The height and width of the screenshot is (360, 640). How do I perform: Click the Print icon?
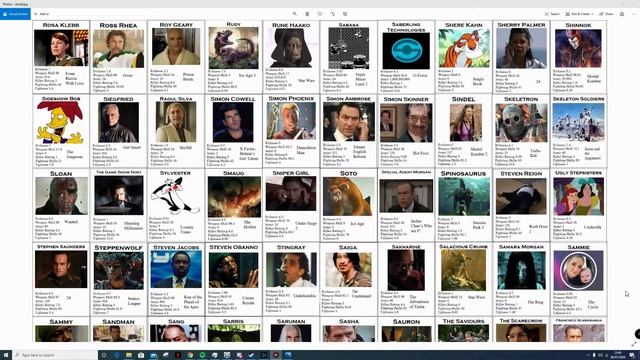click(622, 14)
